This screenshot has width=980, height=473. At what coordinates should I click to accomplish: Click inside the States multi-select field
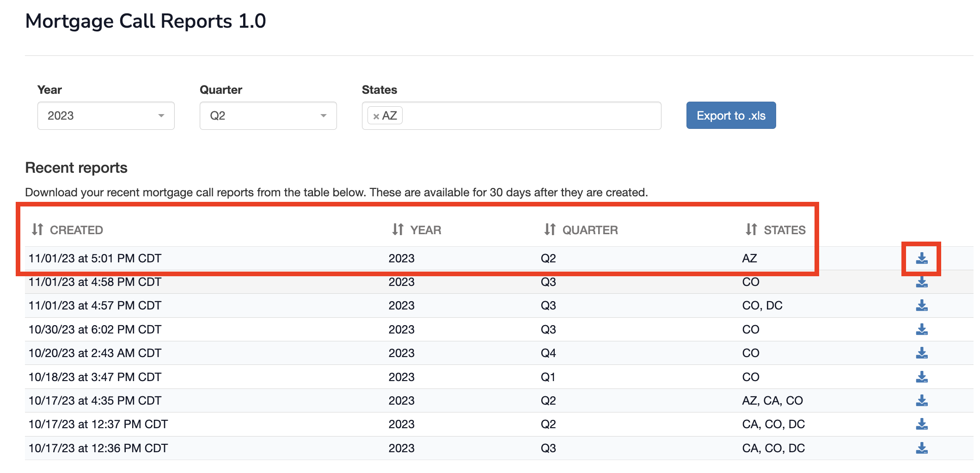[x=532, y=115]
